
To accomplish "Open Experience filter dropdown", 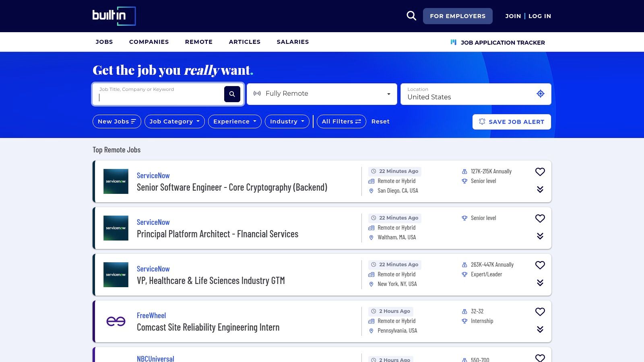I will click(x=235, y=121).
